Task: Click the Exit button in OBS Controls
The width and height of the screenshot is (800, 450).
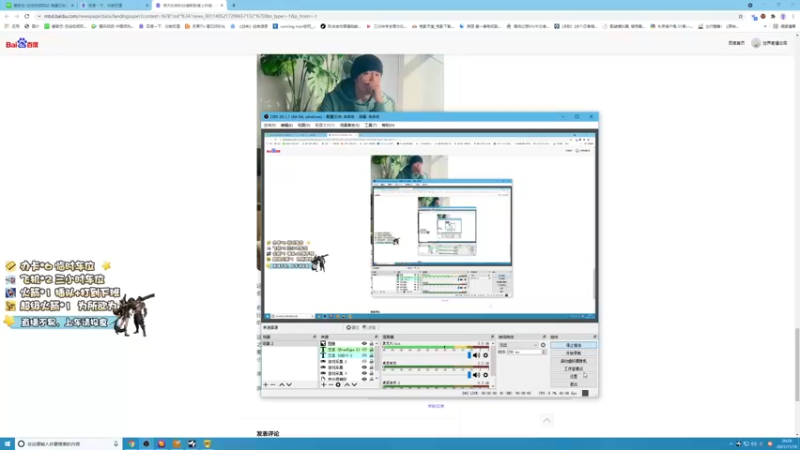Action: 573,384
